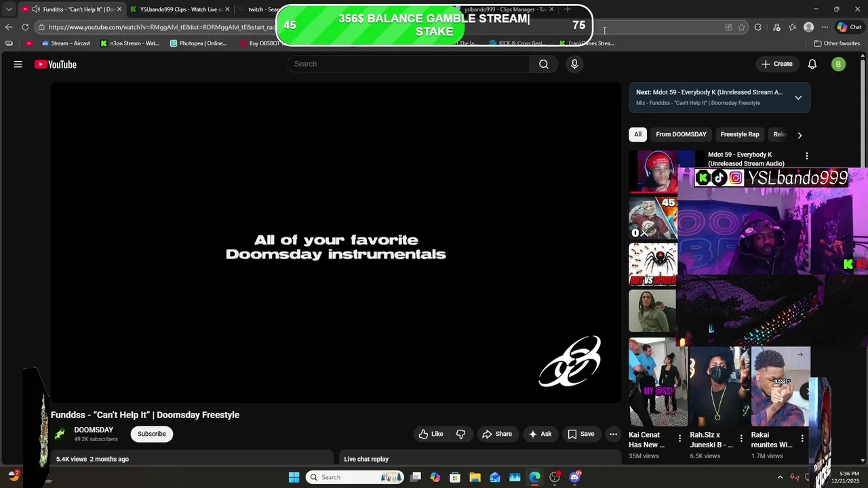The image size is (868, 488).
Task: Open options for Mdot 59 video
Action: [806, 156]
